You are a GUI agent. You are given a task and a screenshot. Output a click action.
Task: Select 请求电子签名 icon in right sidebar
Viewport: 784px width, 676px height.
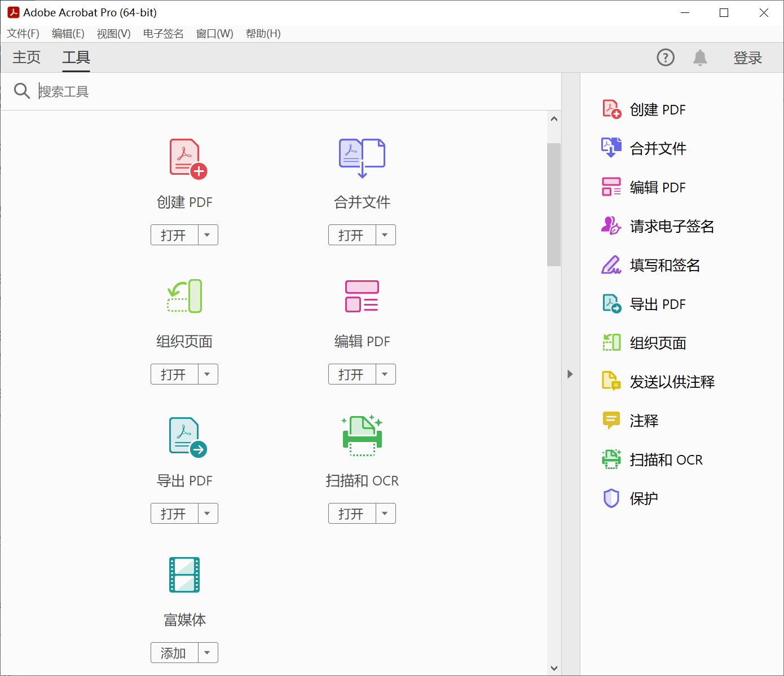click(611, 226)
